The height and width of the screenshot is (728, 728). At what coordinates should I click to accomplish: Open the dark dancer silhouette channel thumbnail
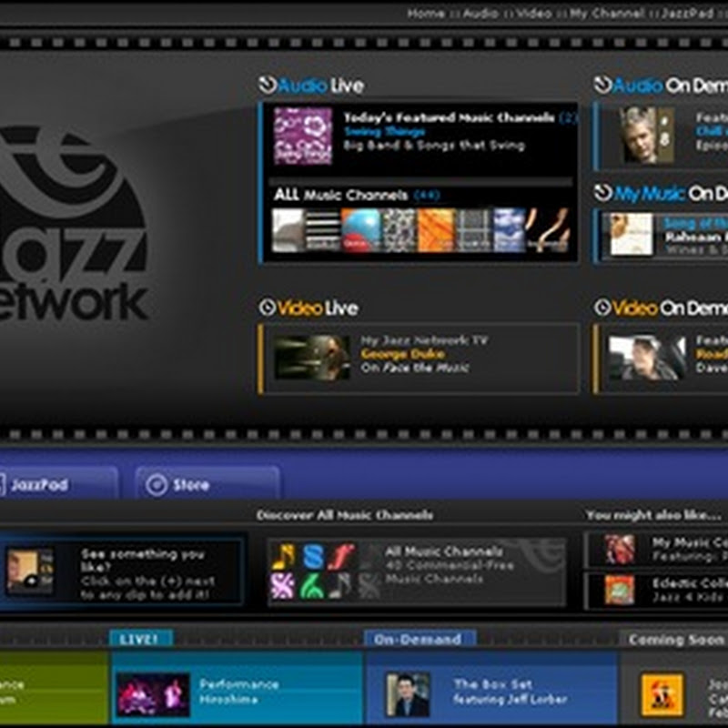548,230
